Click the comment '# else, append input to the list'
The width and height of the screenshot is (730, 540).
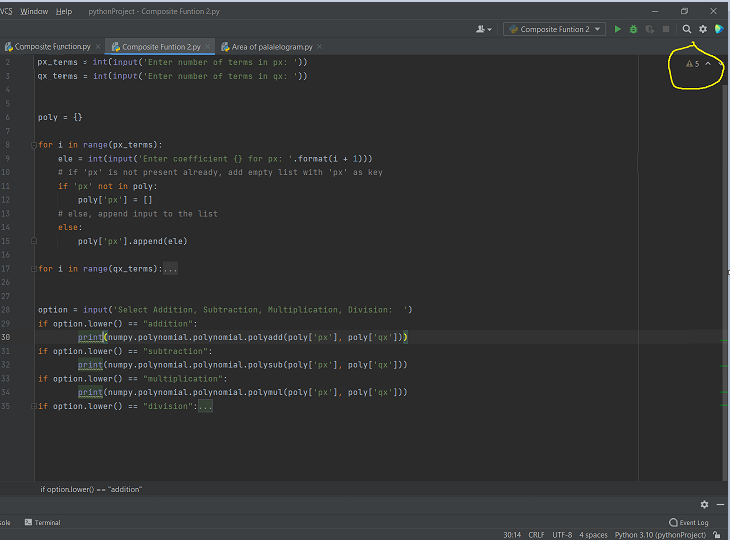[x=138, y=214]
